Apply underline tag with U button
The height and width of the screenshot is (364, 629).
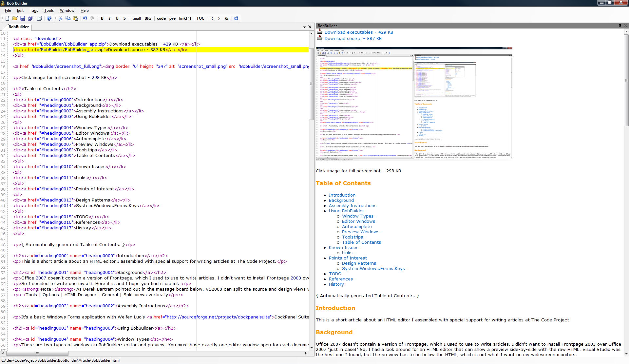(117, 18)
